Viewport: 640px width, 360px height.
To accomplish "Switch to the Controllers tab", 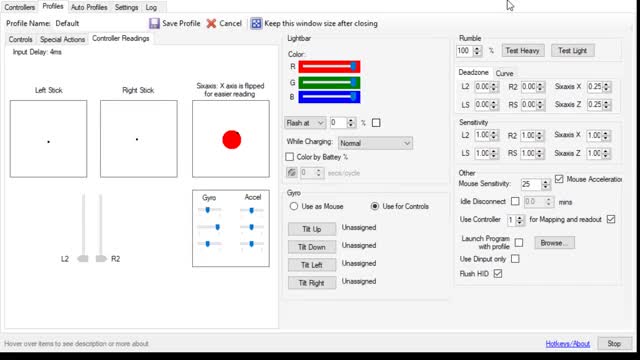I will click(x=20, y=7).
